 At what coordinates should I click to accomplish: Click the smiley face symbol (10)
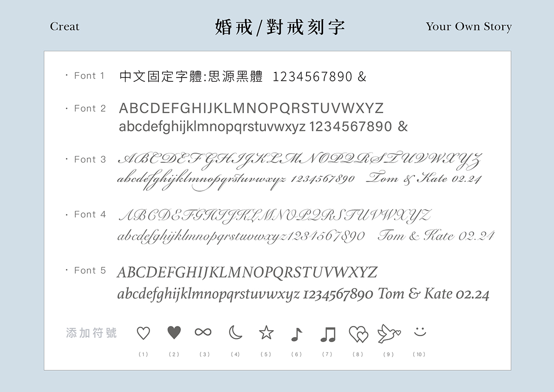pyautogui.click(x=420, y=332)
